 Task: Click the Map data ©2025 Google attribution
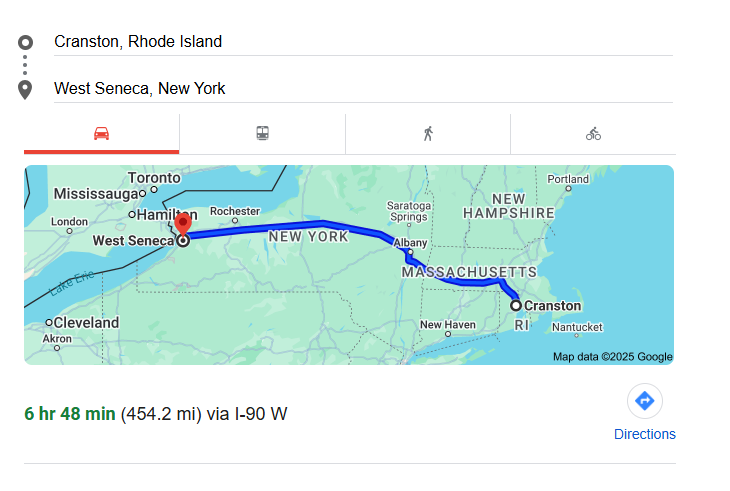point(612,357)
